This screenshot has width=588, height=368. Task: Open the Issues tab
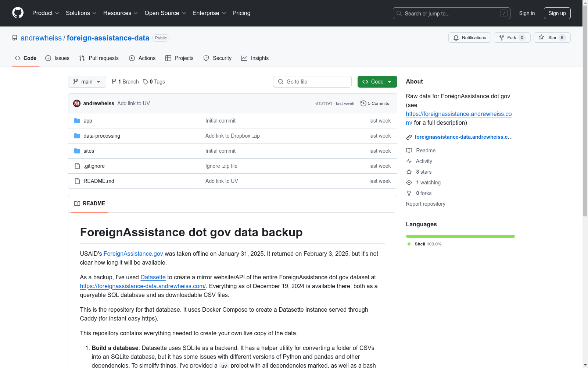click(57, 58)
